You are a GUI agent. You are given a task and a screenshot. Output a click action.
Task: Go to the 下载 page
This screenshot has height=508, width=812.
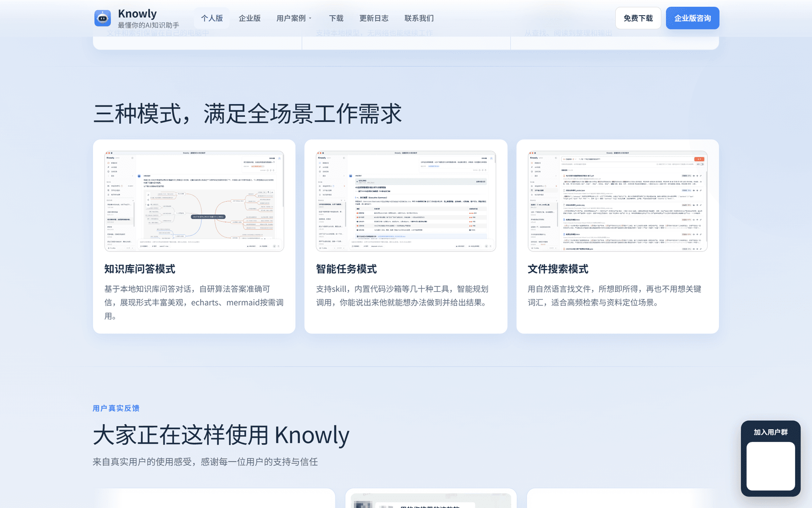336,18
